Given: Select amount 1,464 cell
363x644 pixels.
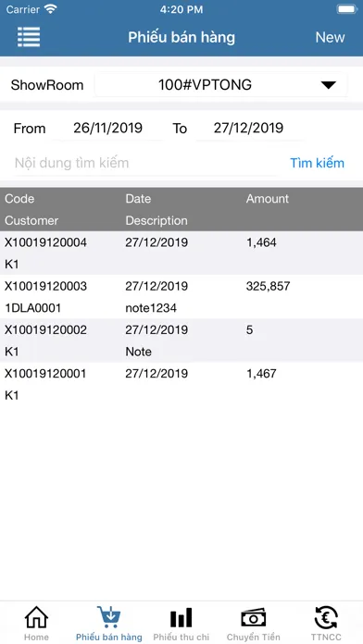Looking at the screenshot, I should pyautogui.click(x=261, y=242).
